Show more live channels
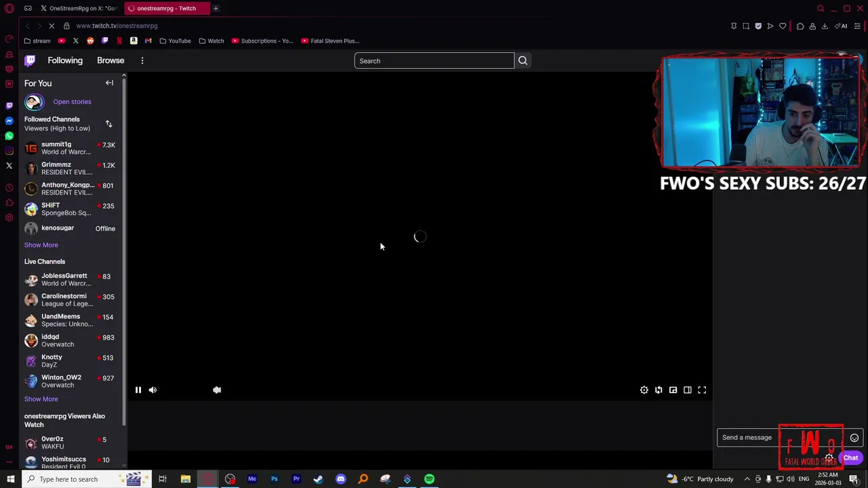Image resolution: width=868 pixels, height=488 pixels. point(41,399)
